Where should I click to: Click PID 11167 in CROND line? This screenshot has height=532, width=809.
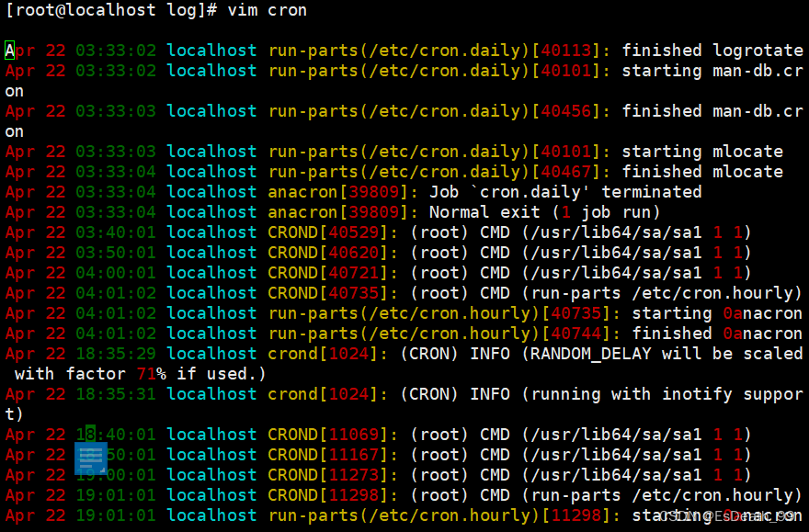[x=354, y=455]
